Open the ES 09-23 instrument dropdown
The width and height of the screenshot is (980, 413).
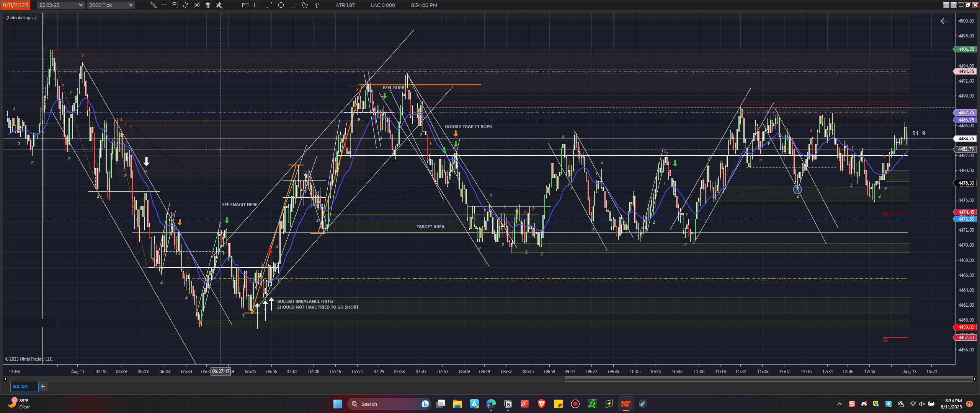(60, 5)
